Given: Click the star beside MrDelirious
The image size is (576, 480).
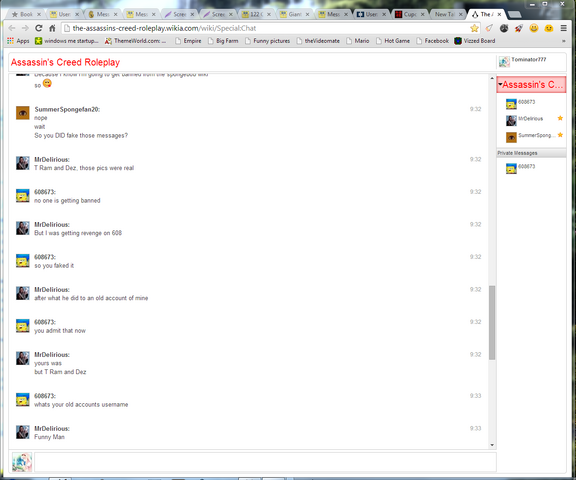Looking at the screenshot, I should [x=560, y=118].
